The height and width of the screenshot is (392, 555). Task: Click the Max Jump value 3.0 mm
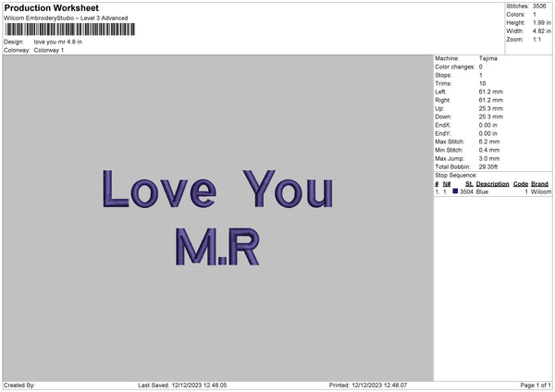click(x=489, y=159)
